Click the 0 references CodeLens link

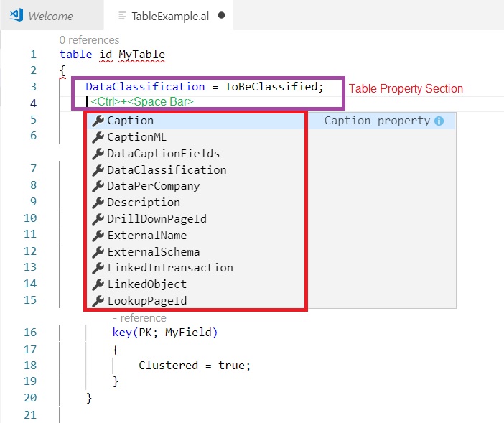pos(89,40)
